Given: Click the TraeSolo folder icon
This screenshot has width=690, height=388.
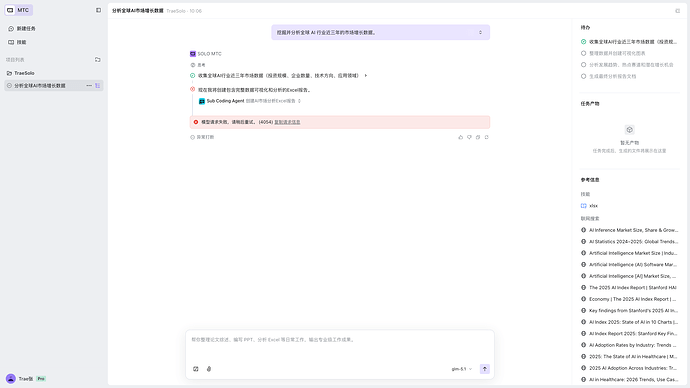Looking at the screenshot, I should tap(9, 73).
